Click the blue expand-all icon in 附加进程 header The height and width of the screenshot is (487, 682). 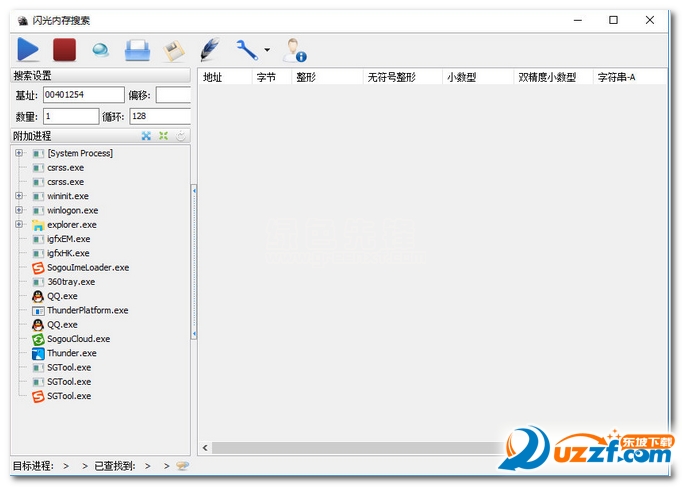146,136
